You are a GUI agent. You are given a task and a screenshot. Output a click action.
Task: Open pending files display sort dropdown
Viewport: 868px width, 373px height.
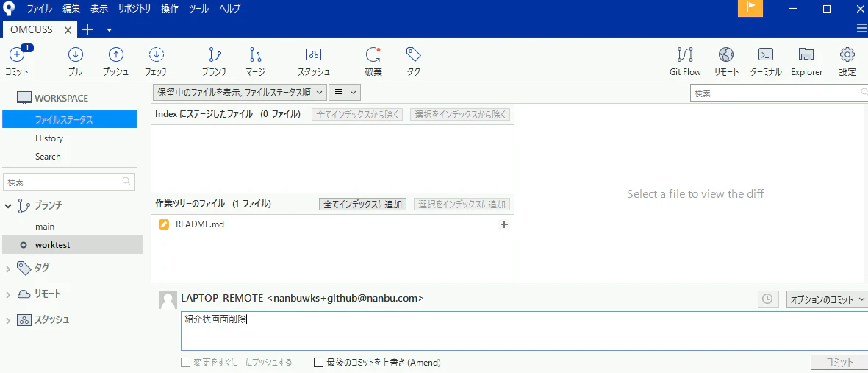(239, 92)
